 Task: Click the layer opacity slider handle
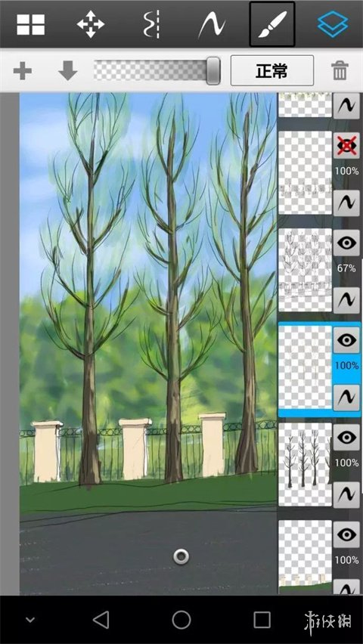213,71
